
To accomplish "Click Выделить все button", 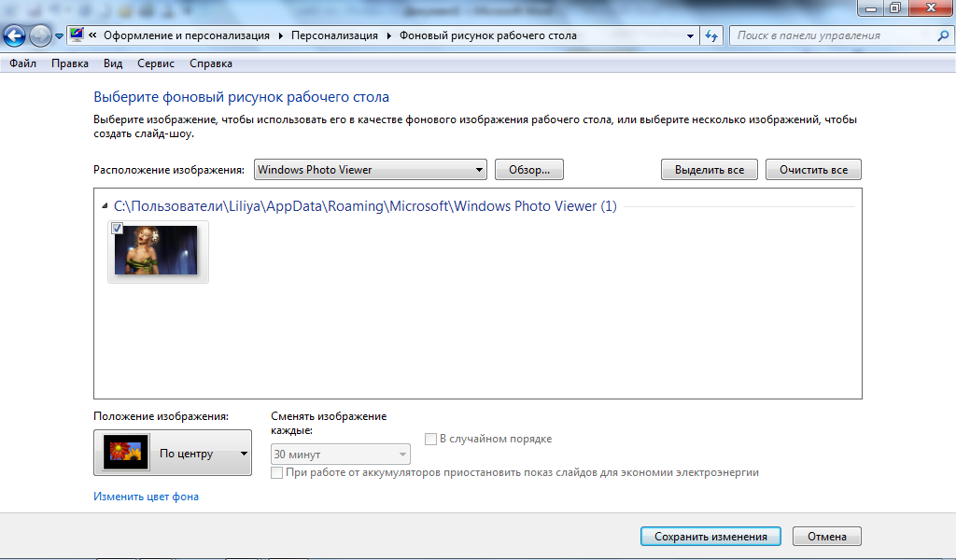I will pos(710,170).
